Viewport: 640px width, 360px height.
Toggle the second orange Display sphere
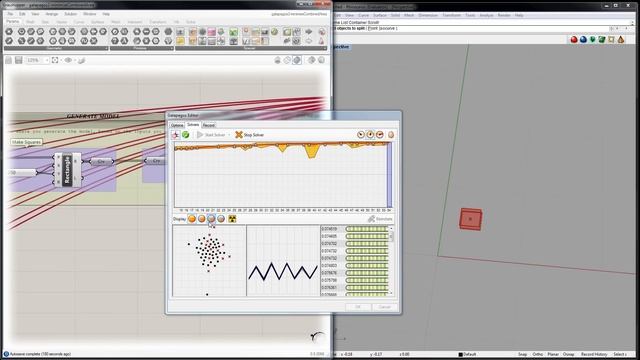(202, 219)
